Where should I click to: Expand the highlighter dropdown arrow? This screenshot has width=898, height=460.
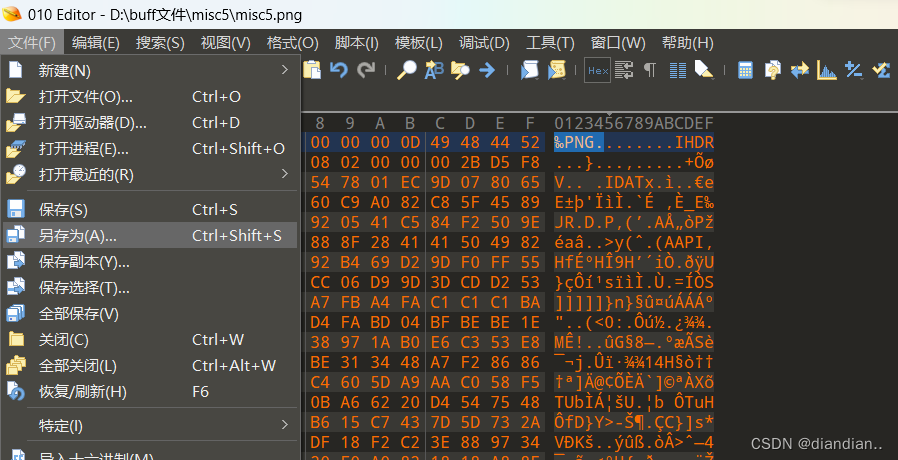click(x=712, y=78)
